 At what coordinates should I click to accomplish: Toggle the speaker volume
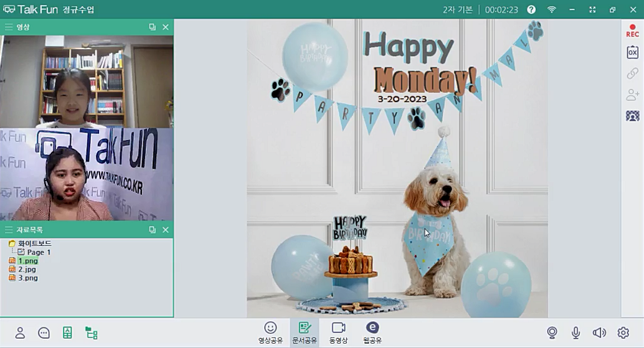[599, 332]
